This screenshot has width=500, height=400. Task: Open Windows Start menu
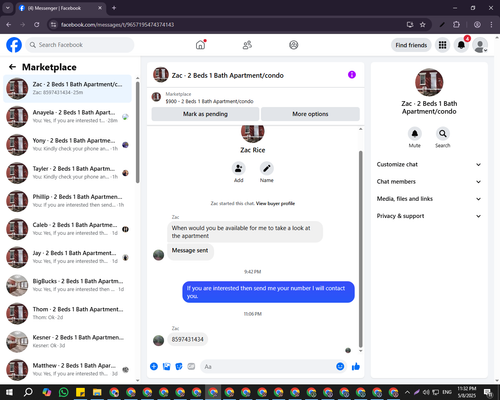(9, 392)
